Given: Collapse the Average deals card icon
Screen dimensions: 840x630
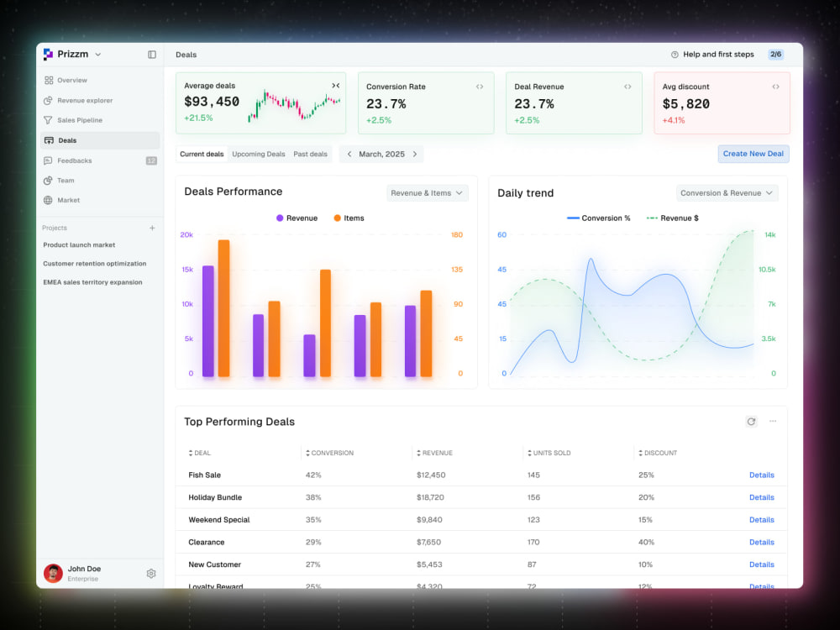Looking at the screenshot, I should coord(336,86).
